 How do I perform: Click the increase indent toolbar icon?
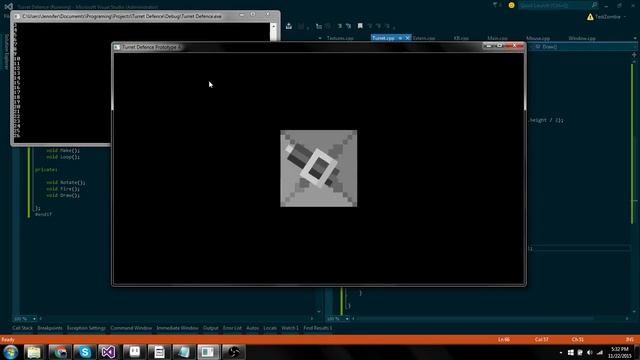click(348, 26)
